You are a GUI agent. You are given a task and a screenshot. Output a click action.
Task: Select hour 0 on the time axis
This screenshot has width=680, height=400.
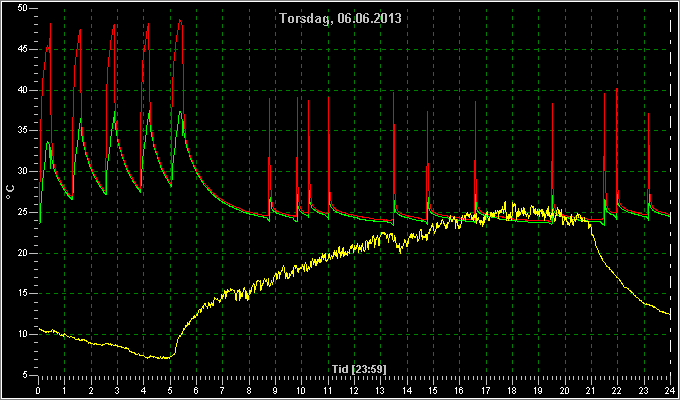(39, 390)
